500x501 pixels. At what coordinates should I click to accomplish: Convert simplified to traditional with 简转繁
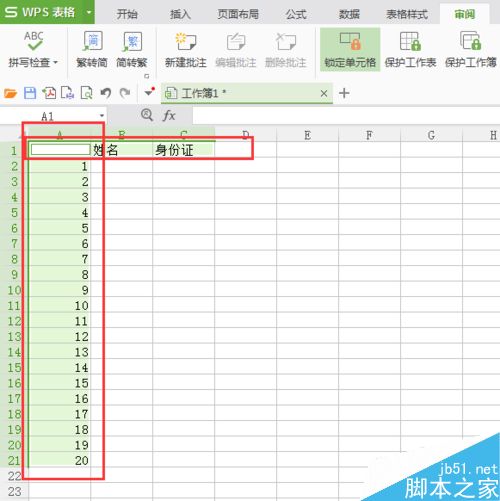(x=132, y=50)
